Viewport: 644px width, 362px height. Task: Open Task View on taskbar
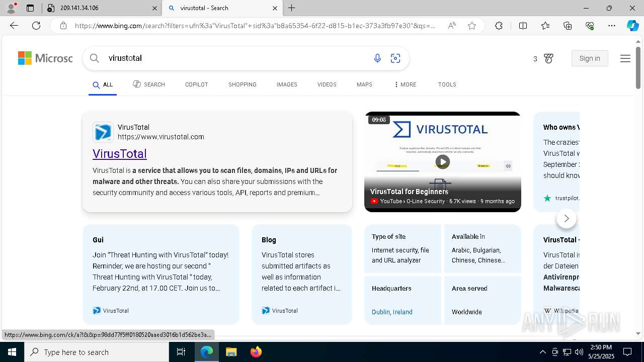click(181, 352)
